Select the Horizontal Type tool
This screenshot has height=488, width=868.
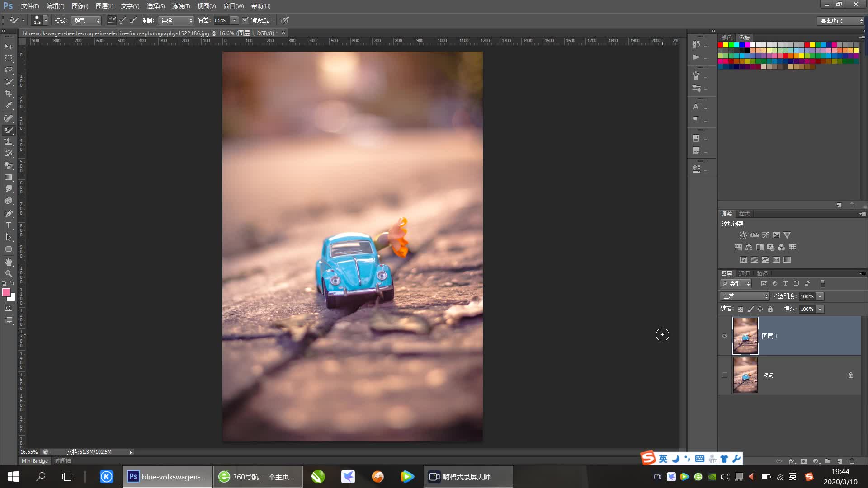[x=9, y=225]
